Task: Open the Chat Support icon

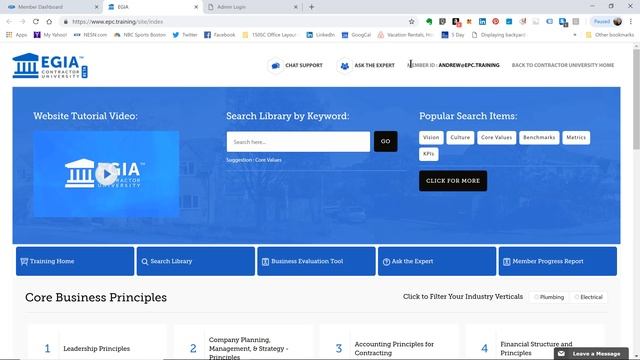Action: tap(276, 65)
